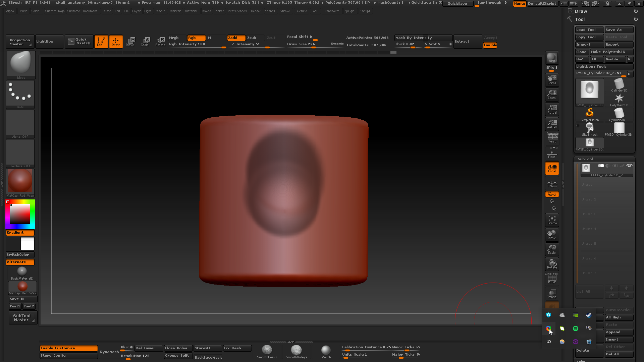The height and width of the screenshot is (362, 644).
Task: Open the Preferences menu
Action: pyautogui.click(x=237, y=11)
